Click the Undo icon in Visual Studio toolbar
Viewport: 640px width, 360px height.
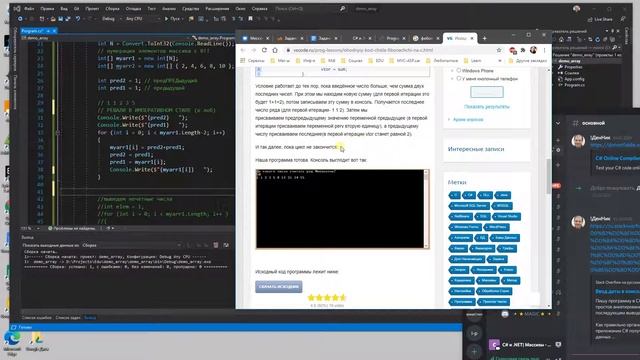pos(78,19)
